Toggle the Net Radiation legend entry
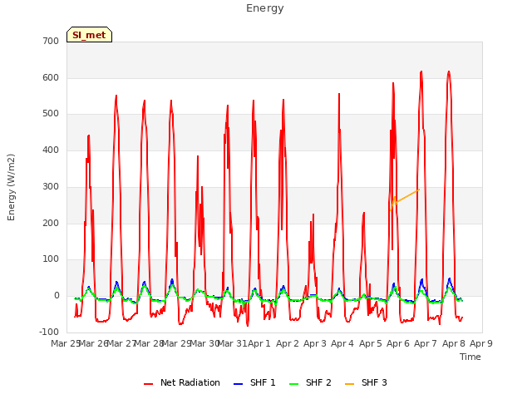The image size is (532, 399). pyautogui.click(x=182, y=382)
